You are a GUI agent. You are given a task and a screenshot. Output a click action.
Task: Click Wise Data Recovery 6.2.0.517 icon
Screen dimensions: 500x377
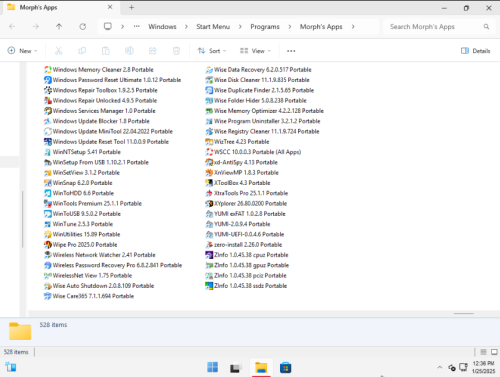[x=209, y=70]
